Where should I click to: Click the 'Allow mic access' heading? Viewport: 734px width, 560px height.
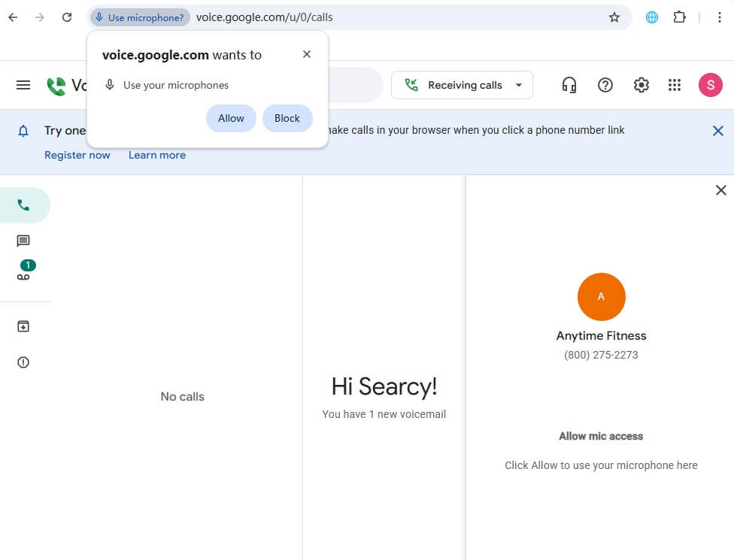pos(601,436)
